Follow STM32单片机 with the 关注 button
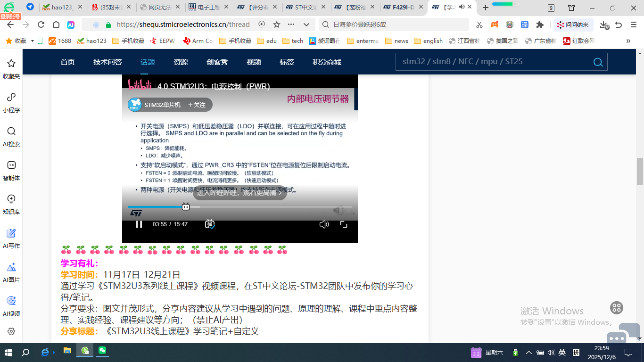This screenshot has height=362, width=644. 197,105
